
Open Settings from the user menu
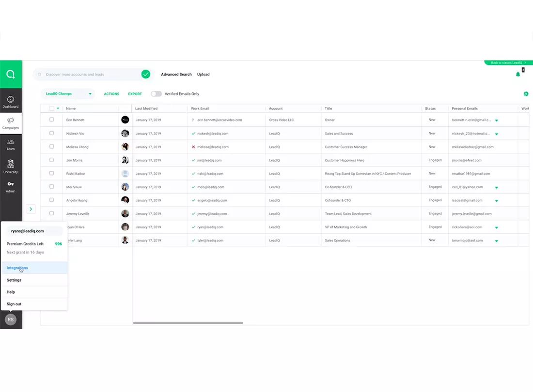tap(34, 280)
